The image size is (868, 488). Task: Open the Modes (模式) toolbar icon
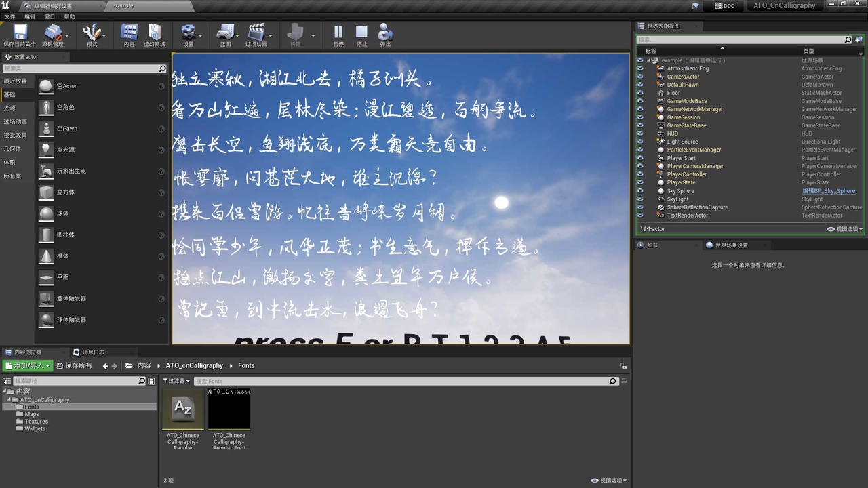point(92,35)
